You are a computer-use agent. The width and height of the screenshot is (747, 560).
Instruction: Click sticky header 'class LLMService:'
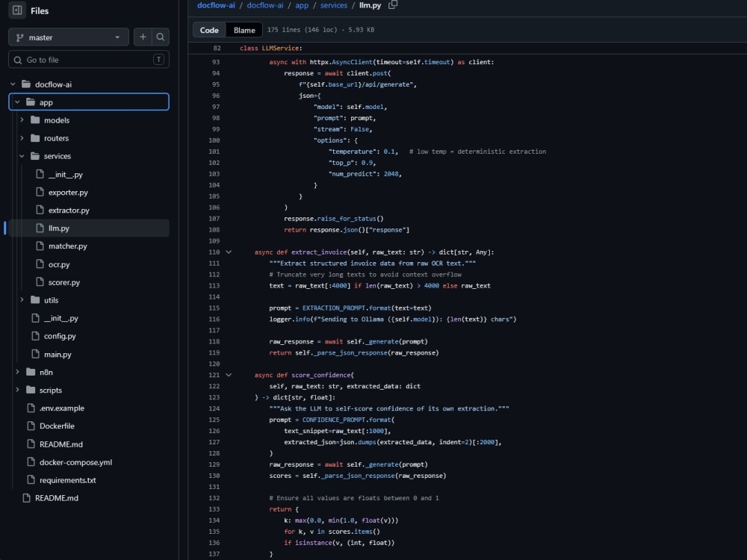point(270,48)
